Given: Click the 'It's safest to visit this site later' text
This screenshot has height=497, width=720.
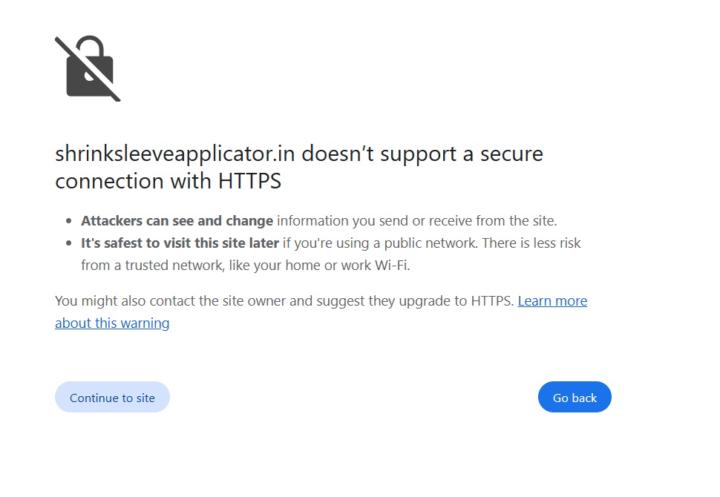Looking at the screenshot, I should point(179,243).
